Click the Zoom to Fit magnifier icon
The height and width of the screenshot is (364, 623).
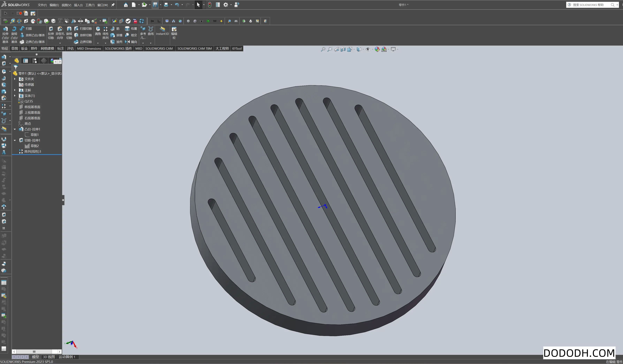[x=323, y=49]
